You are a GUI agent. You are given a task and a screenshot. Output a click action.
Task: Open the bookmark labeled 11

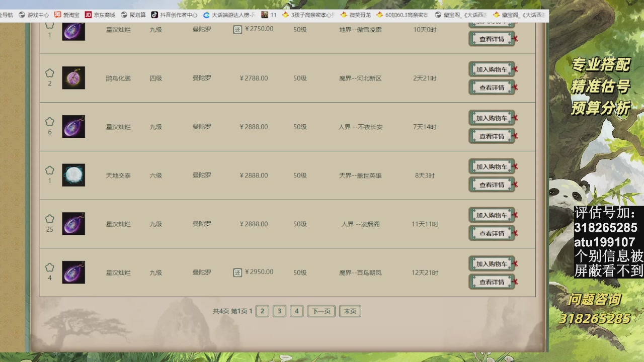pyautogui.click(x=269, y=15)
